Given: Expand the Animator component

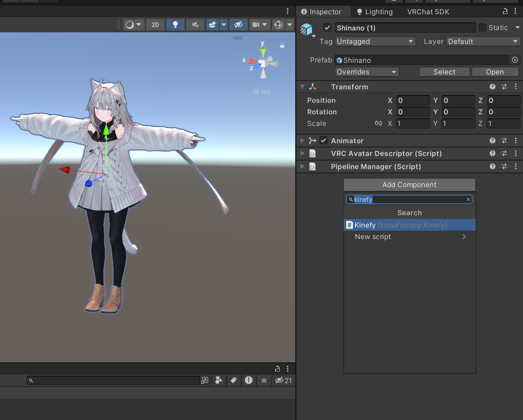Looking at the screenshot, I should [x=303, y=141].
